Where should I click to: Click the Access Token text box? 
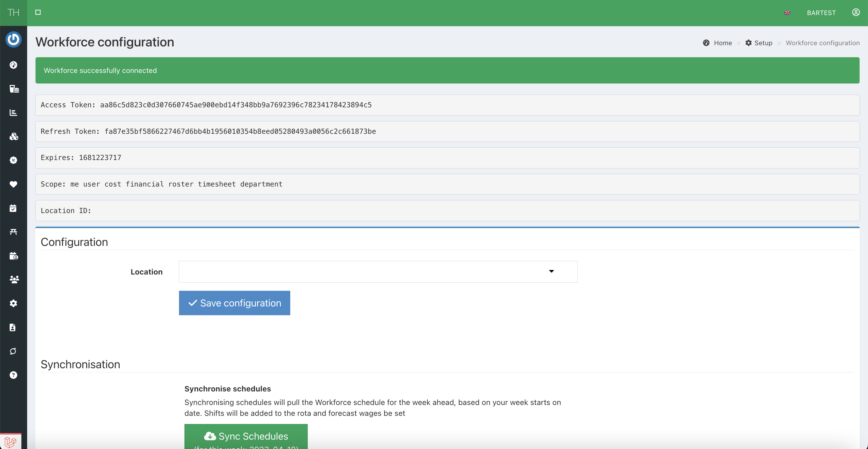pyautogui.click(x=447, y=105)
